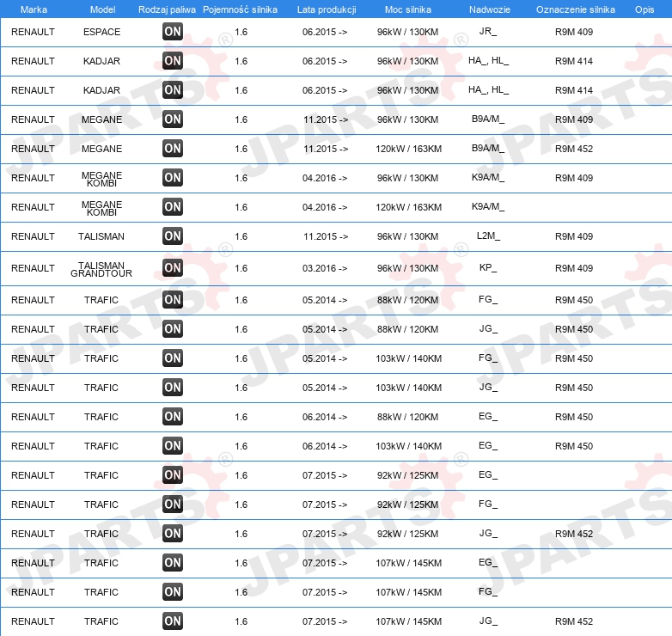
Task: Select the ESPACE model cell
Action: coord(101,32)
